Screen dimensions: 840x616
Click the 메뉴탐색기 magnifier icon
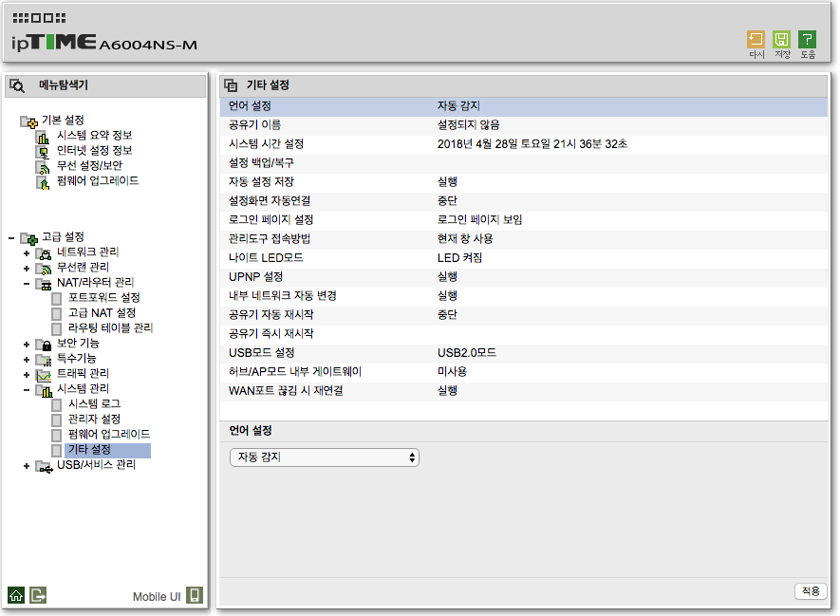click(x=17, y=85)
